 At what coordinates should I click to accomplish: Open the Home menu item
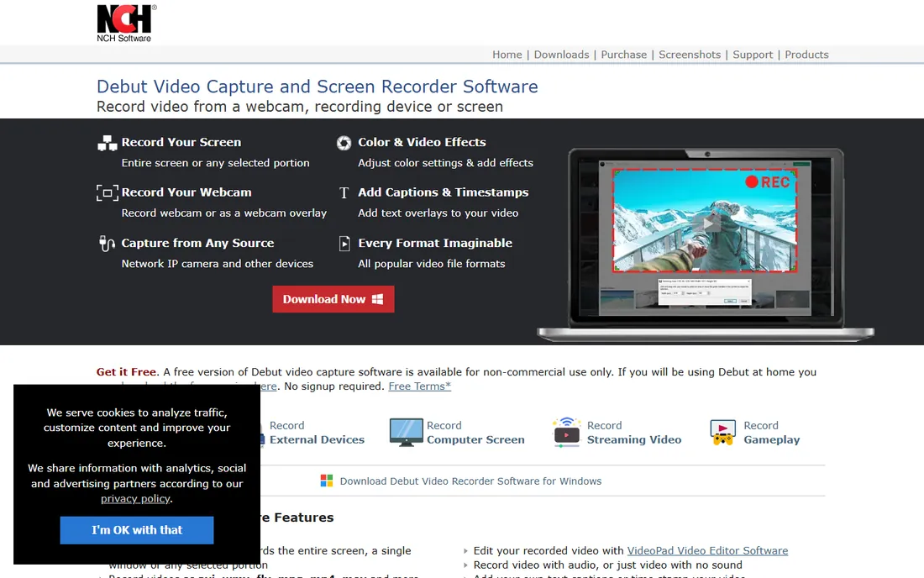pos(507,55)
